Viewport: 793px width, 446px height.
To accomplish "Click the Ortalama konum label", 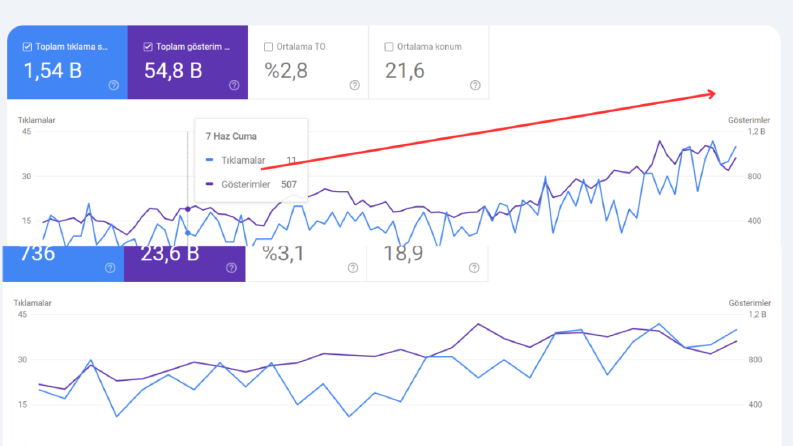I will 429,47.
